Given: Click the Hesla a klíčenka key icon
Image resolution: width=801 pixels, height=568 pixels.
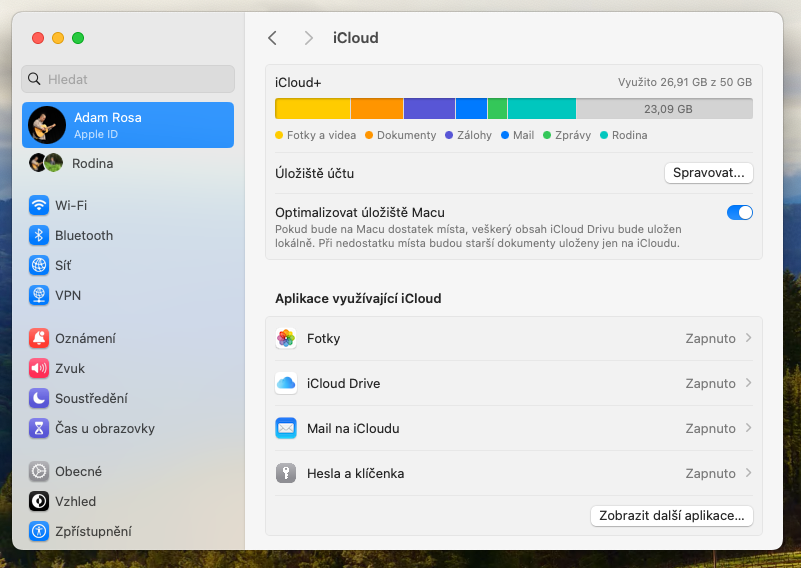Looking at the screenshot, I should [286, 474].
